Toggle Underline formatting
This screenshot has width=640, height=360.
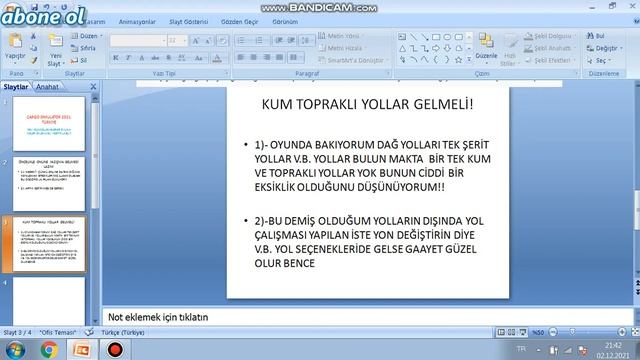[142, 58]
